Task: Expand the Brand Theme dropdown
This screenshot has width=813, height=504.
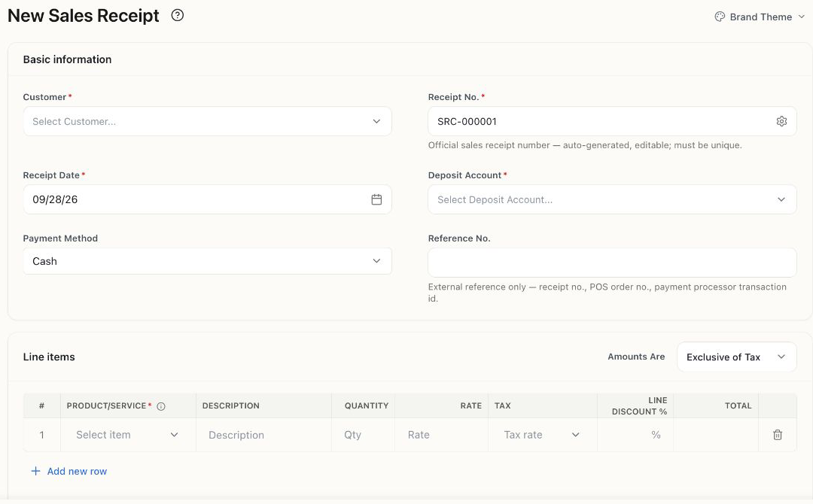Action: 760,17
